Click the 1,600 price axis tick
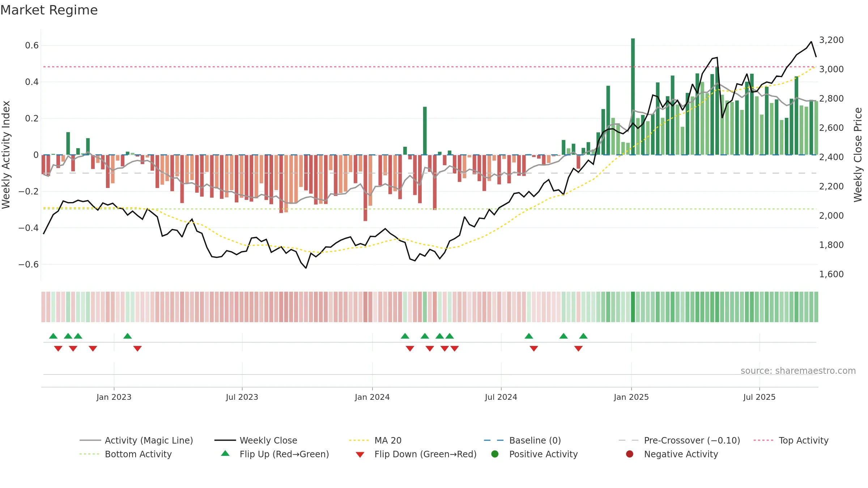The width and height of the screenshot is (868, 488). [831, 274]
